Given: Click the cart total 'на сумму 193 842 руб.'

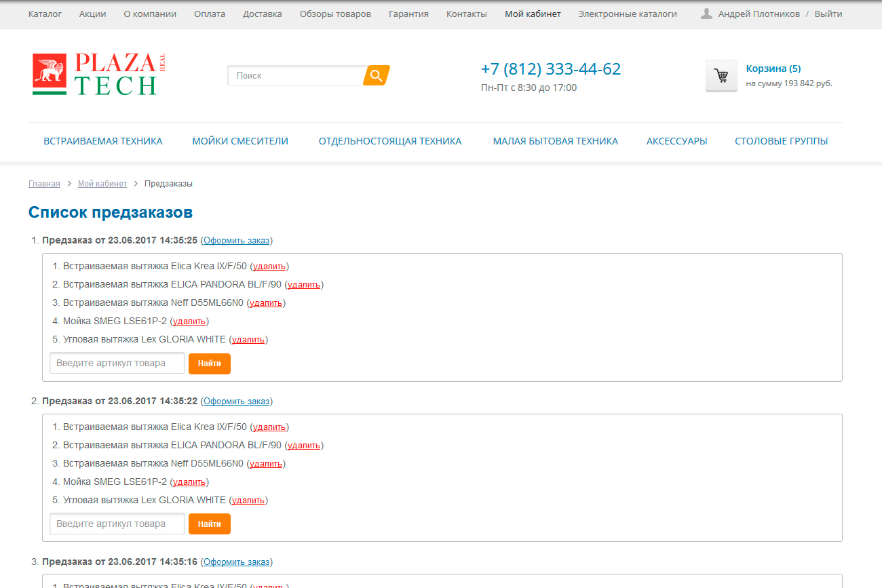Looking at the screenshot, I should click(789, 83).
